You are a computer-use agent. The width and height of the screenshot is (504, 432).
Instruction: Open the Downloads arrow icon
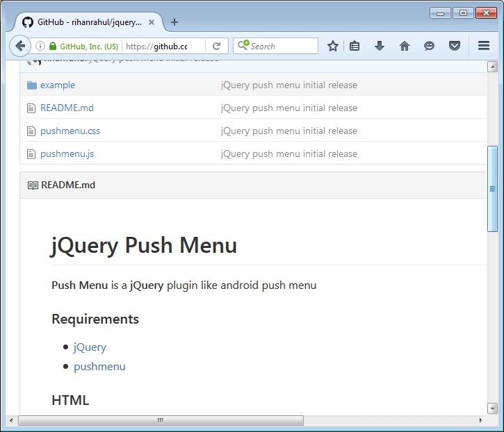point(380,46)
